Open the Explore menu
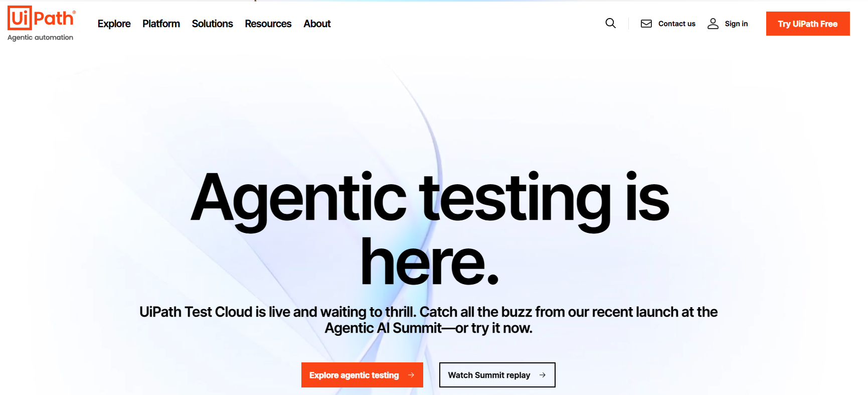Image resolution: width=868 pixels, height=395 pixels. click(114, 24)
